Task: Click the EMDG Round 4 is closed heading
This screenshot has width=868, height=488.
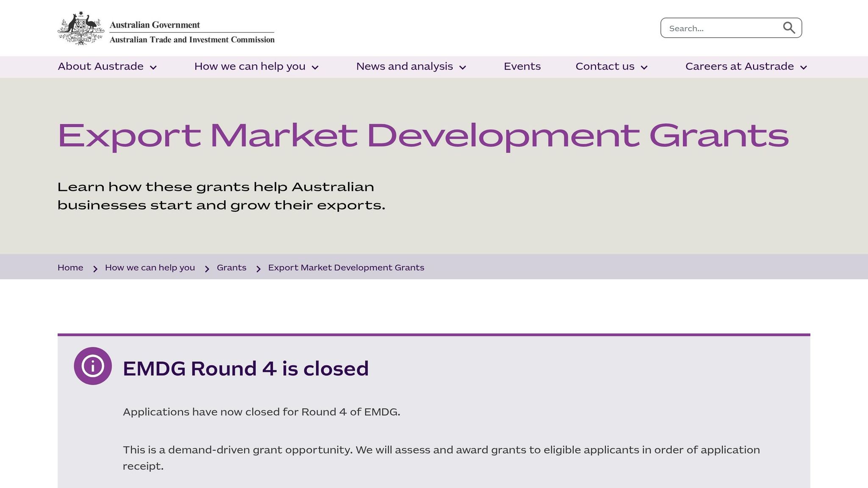Action: 246,368
